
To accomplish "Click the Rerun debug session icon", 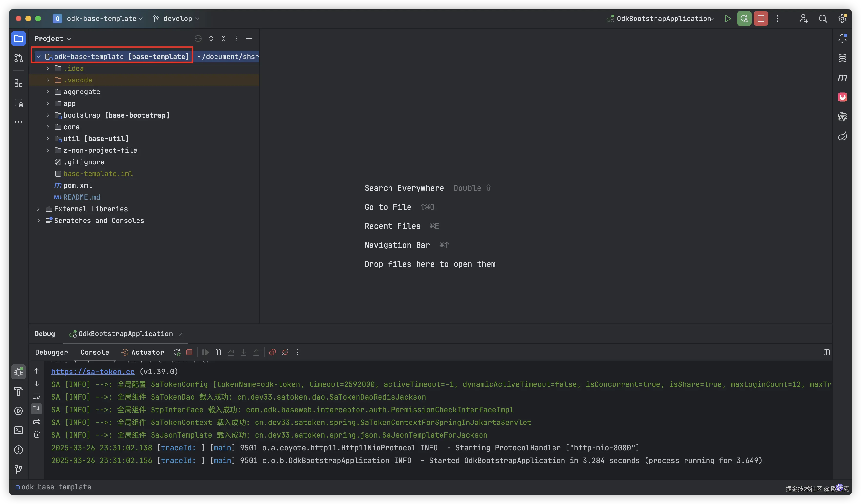I will [x=177, y=352].
